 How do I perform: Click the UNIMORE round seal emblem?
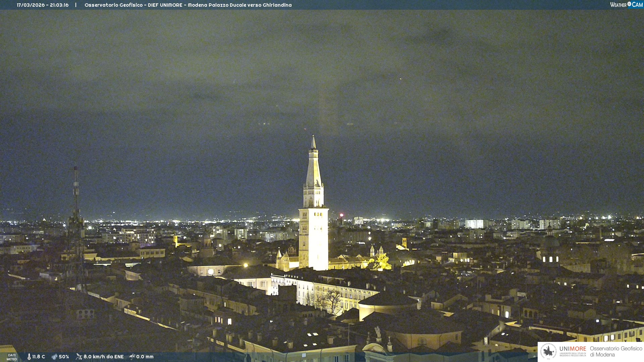[x=548, y=351]
